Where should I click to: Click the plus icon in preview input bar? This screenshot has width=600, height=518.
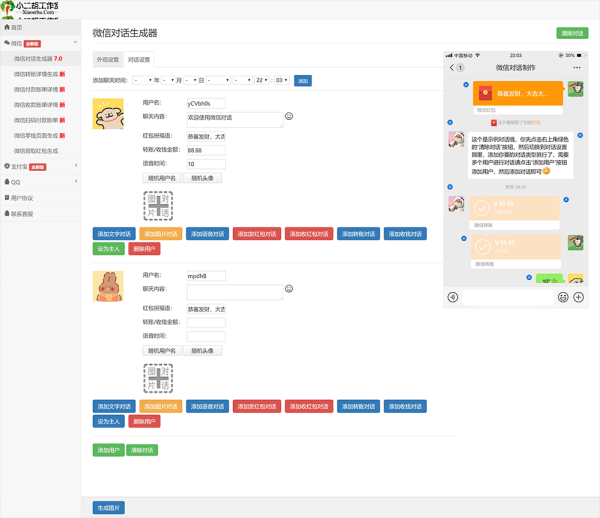(x=579, y=297)
